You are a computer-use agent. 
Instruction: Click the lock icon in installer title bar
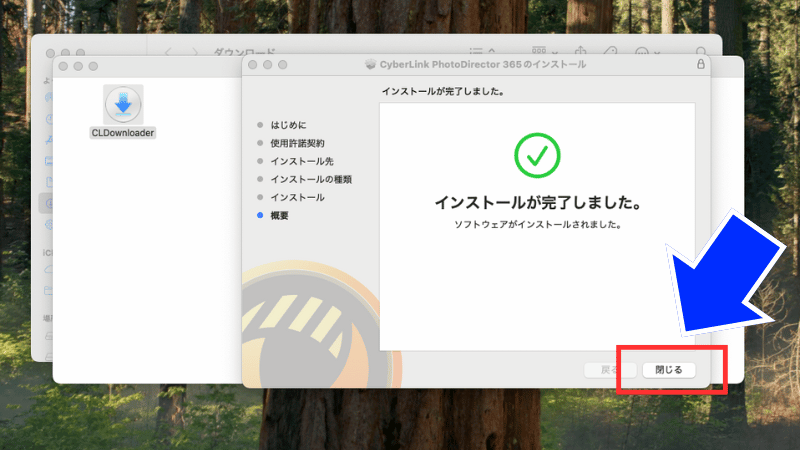pyautogui.click(x=701, y=64)
